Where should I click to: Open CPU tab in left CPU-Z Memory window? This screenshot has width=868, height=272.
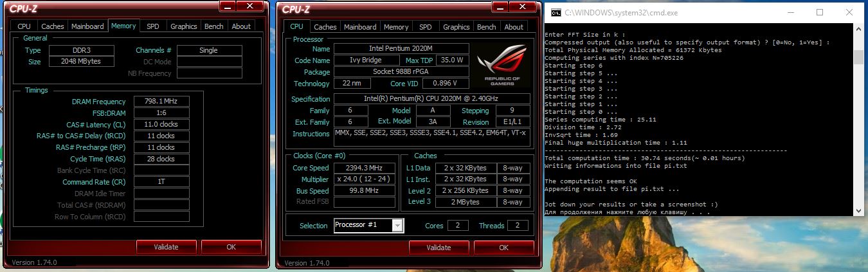24,26
